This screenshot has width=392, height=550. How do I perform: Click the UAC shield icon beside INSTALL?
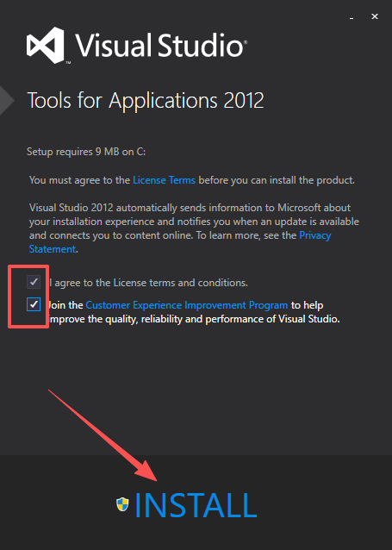point(122,504)
